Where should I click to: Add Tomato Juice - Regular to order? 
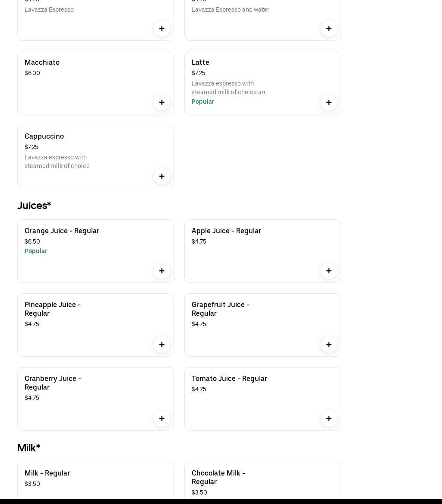click(329, 418)
